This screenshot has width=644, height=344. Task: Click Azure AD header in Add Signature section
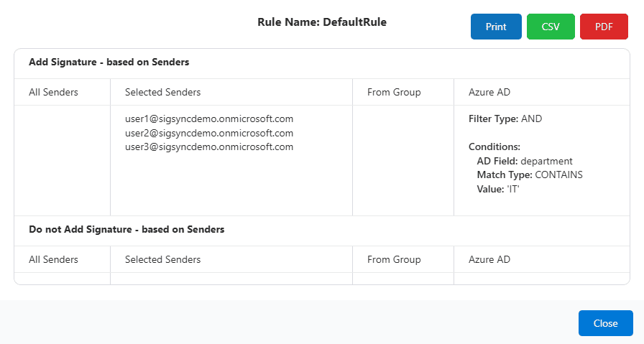click(489, 92)
